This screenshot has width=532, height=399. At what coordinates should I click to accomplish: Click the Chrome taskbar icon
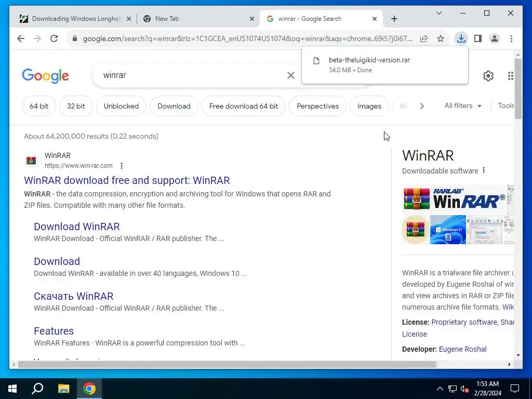(89, 389)
